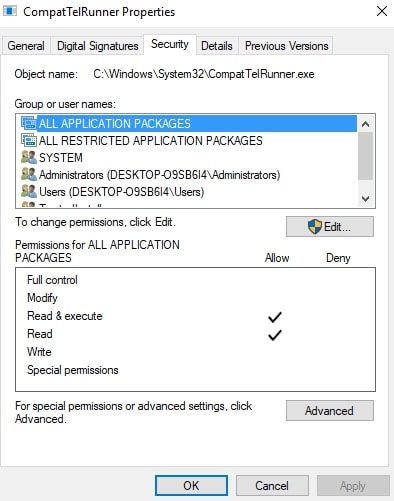Open the Previous Versions tab
394x501 pixels.
(x=287, y=46)
